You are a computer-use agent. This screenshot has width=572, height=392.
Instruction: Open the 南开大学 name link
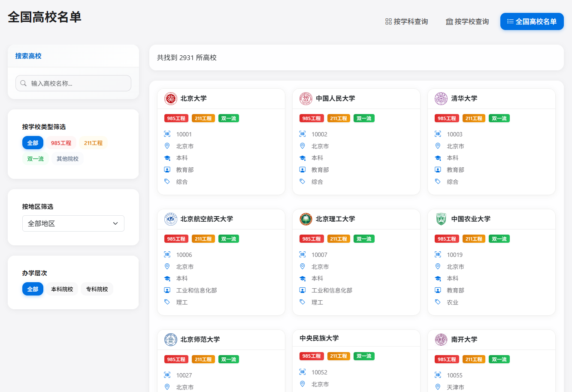[464, 340]
